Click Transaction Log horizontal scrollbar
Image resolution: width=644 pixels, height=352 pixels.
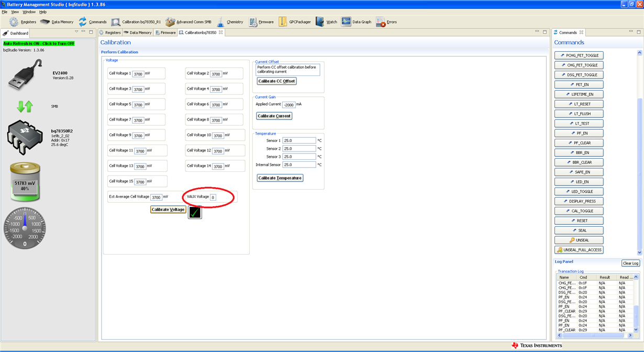click(x=594, y=335)
